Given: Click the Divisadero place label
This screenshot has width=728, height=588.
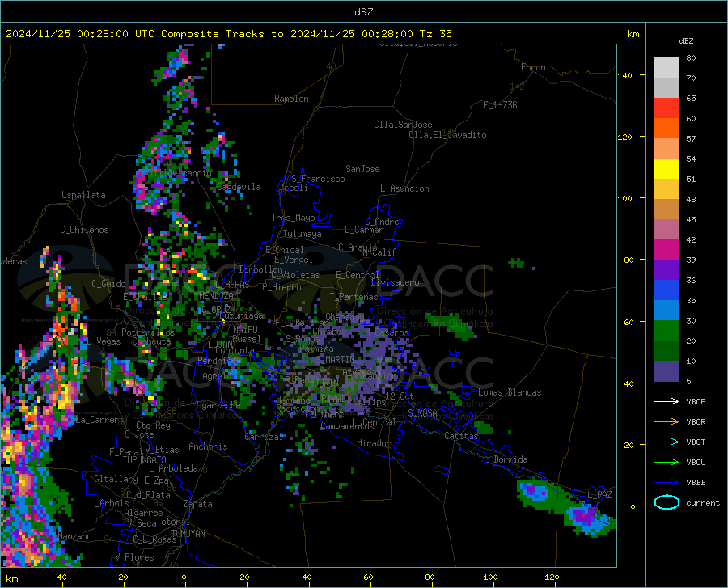Looking at the screenshot, I should tap(395, 282).
